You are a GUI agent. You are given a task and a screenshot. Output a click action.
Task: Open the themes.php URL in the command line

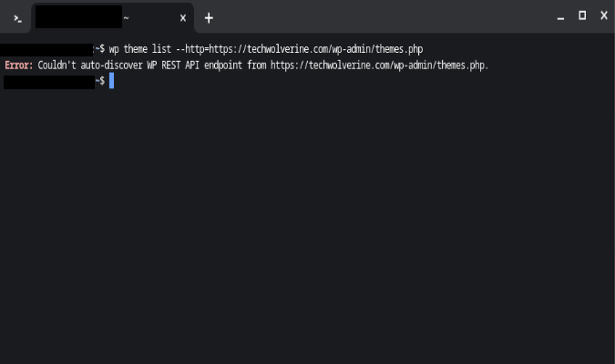coord(316,49)
